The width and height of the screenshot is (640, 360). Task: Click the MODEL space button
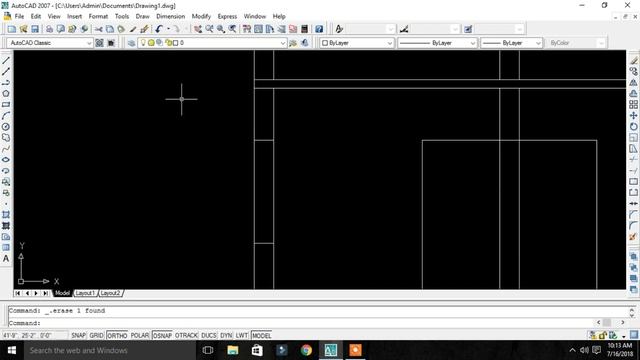click(x=261, y=336)
